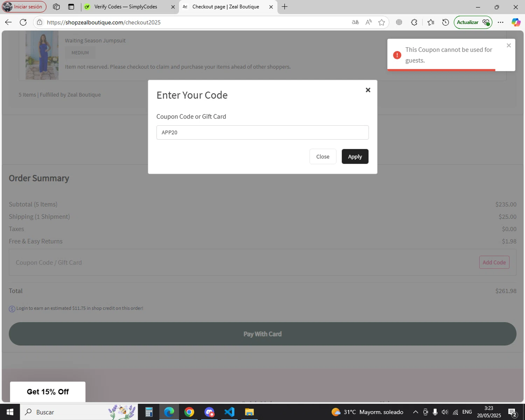
Task: Open Visual Studio Code from the taskbar
Action: (x=229, y=412)
